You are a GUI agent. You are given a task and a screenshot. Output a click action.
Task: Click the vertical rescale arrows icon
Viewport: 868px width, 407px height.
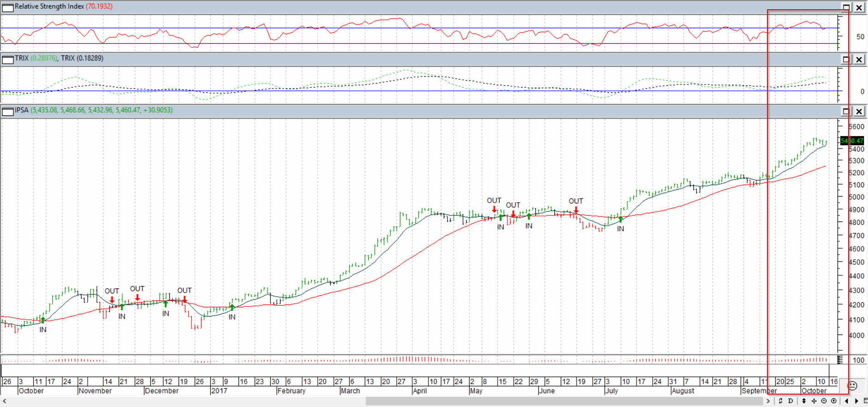point(804,401)
